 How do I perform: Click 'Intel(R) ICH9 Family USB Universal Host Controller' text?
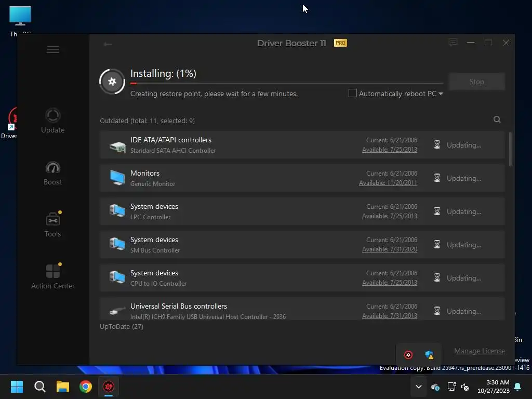pos(208,317)
